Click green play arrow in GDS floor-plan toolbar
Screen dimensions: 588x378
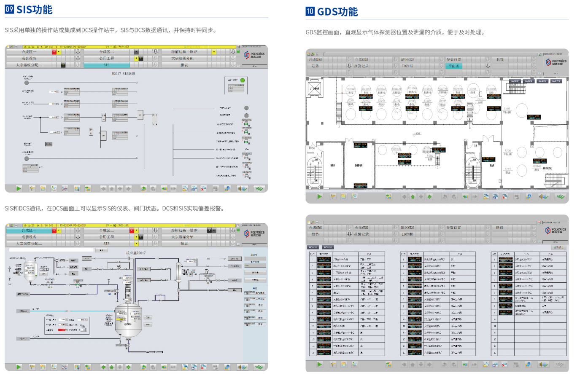(319, 196)
